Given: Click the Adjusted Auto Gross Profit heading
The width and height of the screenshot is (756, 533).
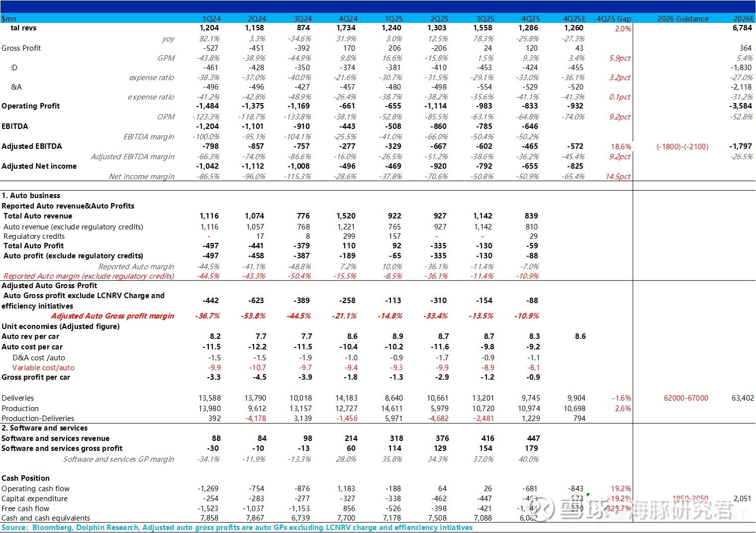Looking at the screenshot, I should point(49,286).
